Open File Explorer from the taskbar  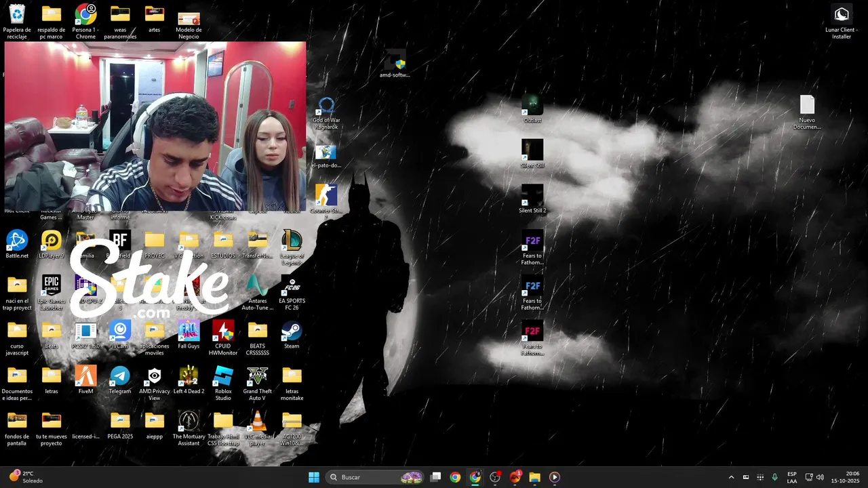coord(534,477)
